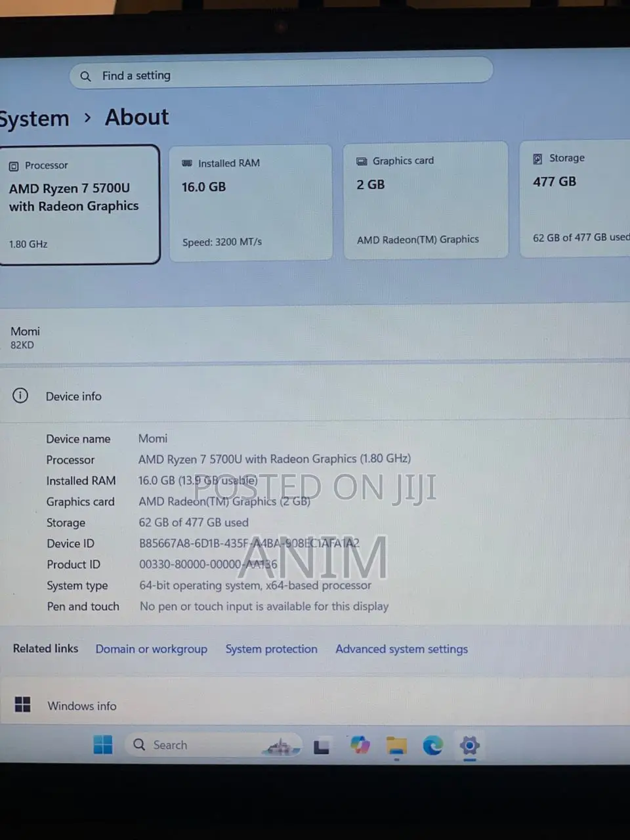Select the Device ID value B85667A8-6D1B-435F
This screenshot has width=630, height=840.
click(249, 543)
